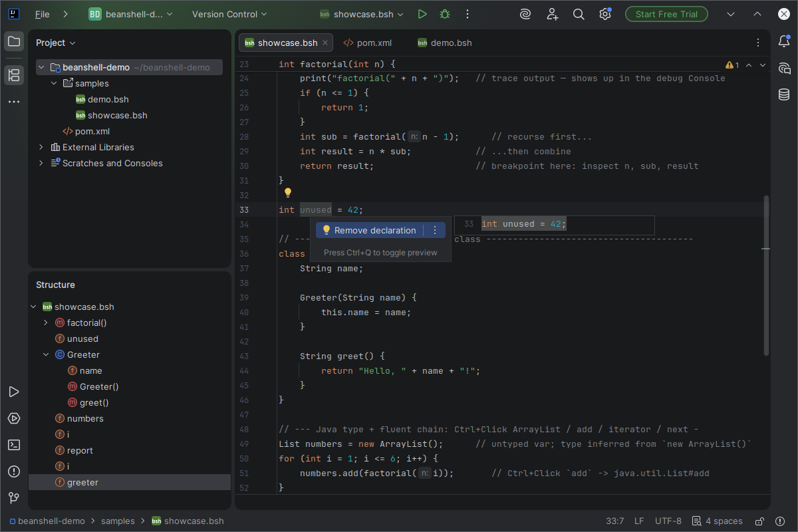798x532 pixels.
Task: Open the File menu
Action: pos(42,14)
